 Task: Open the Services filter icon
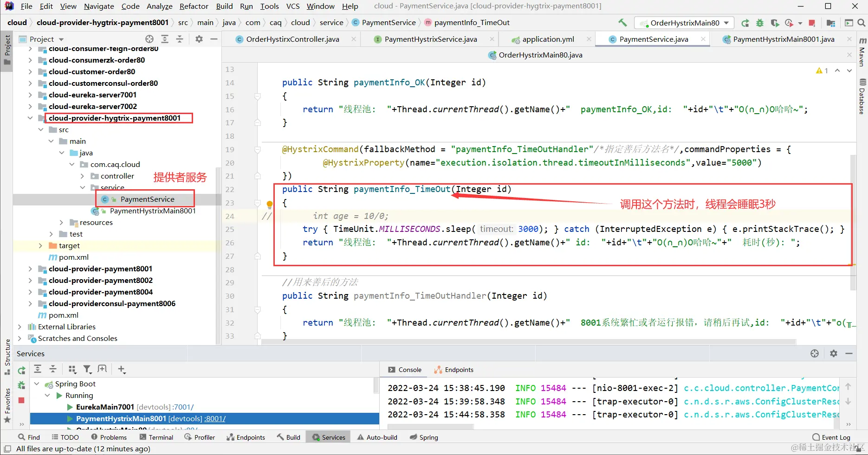[87, 369]
